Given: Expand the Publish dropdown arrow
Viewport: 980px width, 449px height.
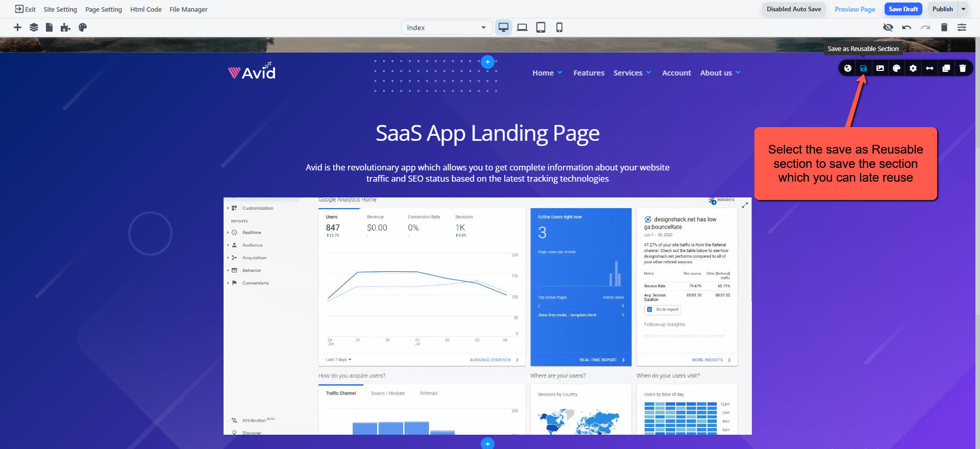Looking at the screenshot, I should [x=964, y=9].
